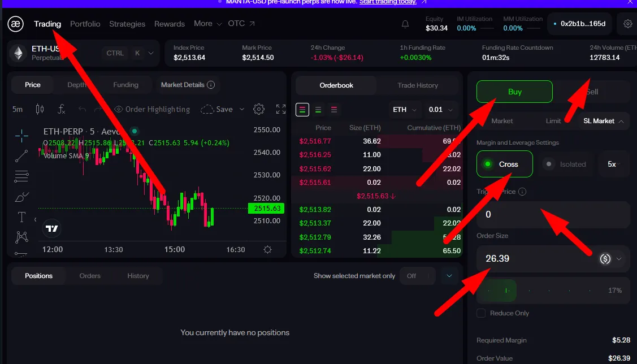This screenshot has height=364, width=637.
Task: Open the orderbook ETH unit dropdown
Action: tap(405, 110)
